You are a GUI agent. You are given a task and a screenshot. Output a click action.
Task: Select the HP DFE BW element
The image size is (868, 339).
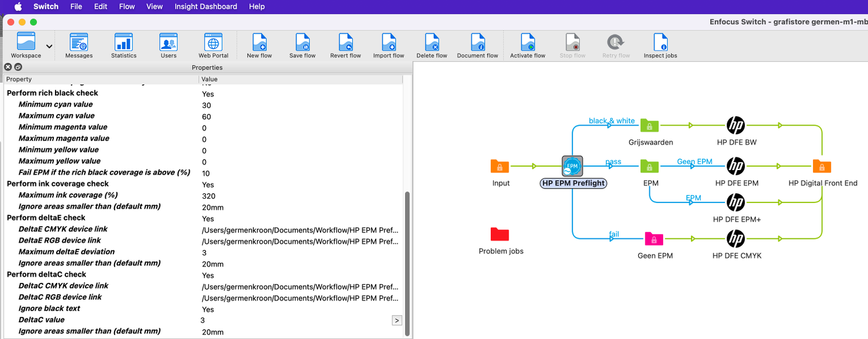click(x=735, y=126)
